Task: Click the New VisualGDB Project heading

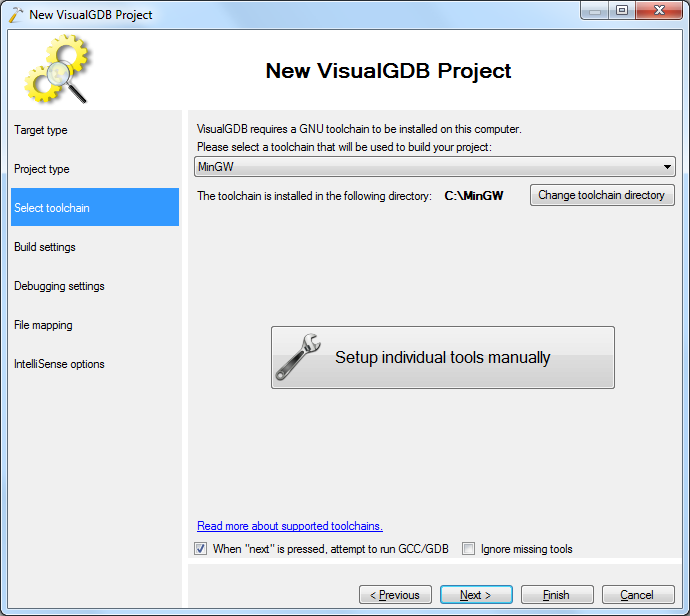Action: pos(388,71)
